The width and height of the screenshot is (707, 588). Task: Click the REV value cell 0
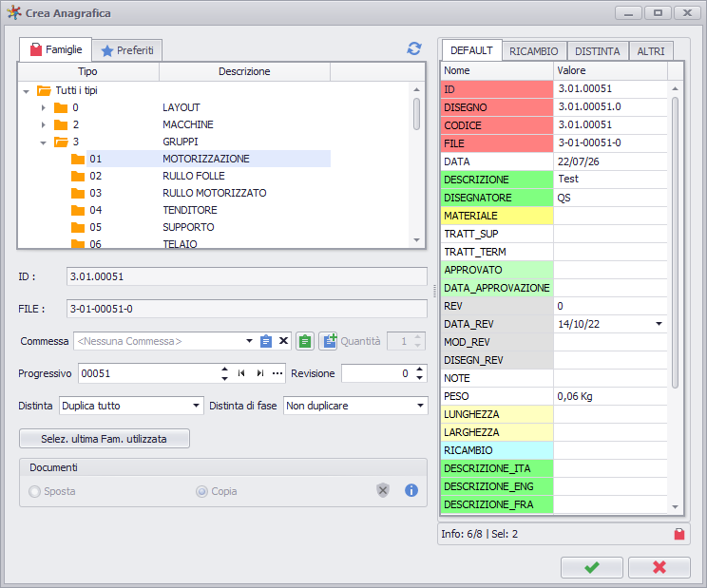tap(610, 306)
